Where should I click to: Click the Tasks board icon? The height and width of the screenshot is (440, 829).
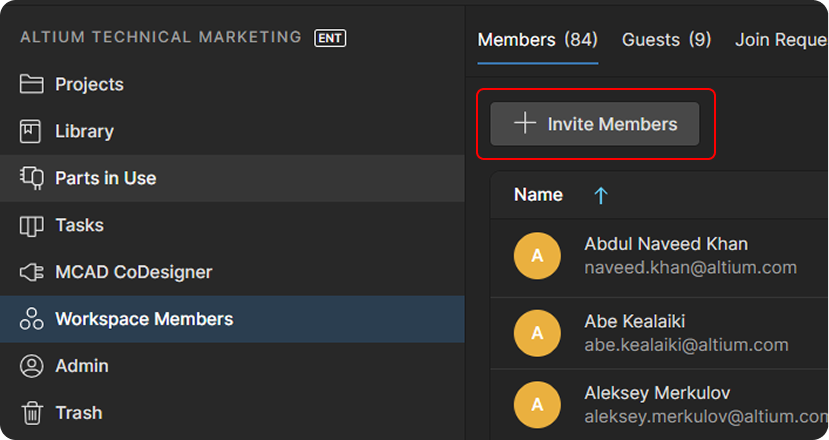pos(31,226)
